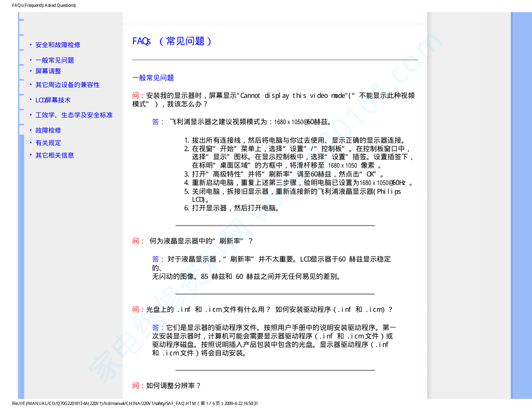Click the question 何为液晶显示器中的"刷新率"
This screenshot has width=532, height=411.
click(x=193, y=241)
